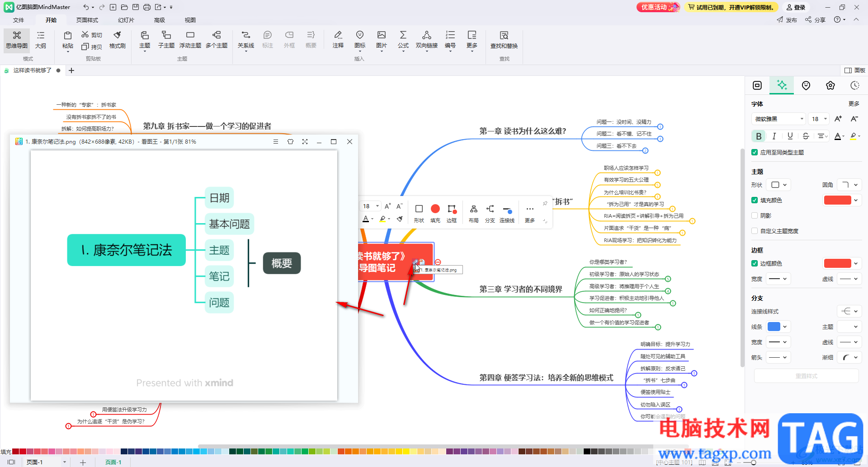
Task: Open the border 宽度 width dropdown
Action: 779,279
